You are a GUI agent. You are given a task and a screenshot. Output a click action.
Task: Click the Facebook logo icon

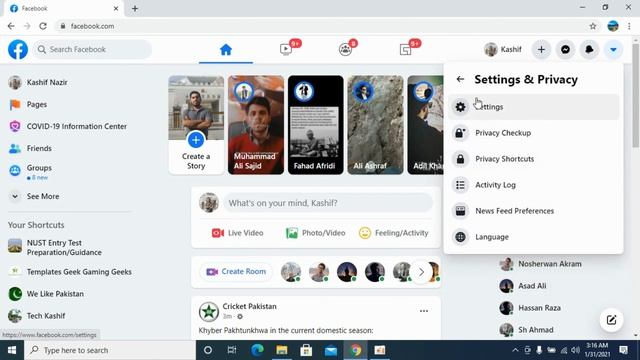point(18,49)
